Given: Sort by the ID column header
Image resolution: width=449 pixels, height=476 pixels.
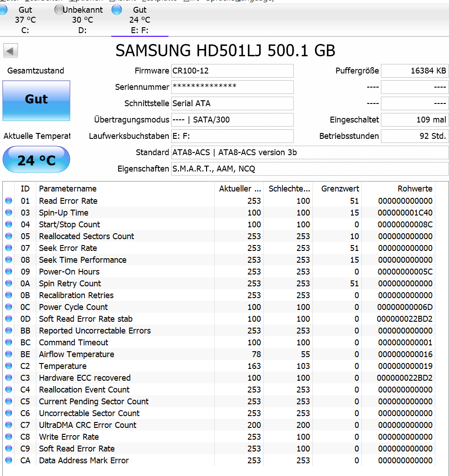Looking at the screenshot, I should coord(25,189).
